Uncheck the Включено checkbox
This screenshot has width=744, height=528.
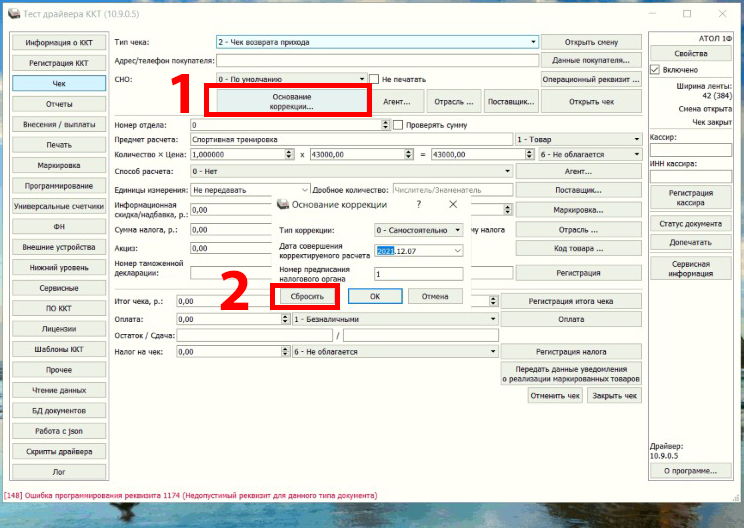coord(654,70)
